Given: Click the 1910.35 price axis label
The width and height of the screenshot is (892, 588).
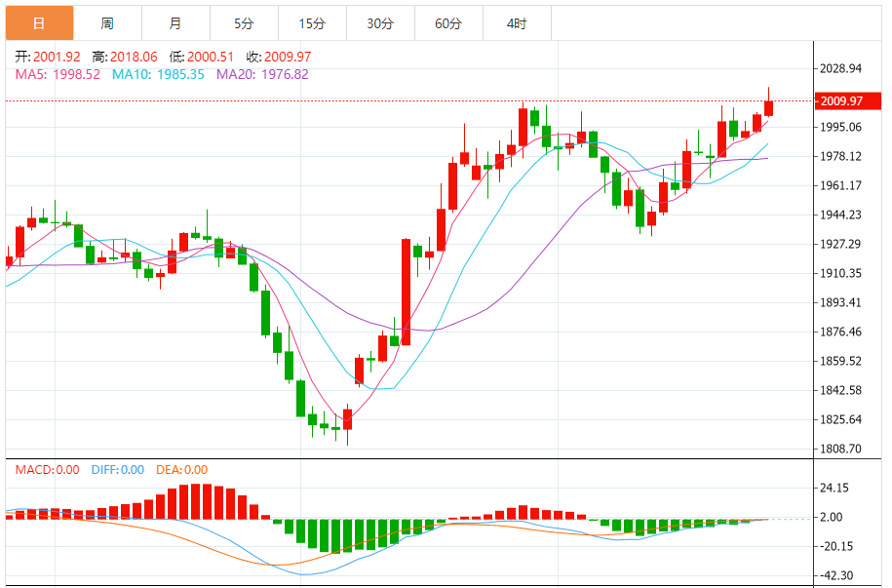Looking at the screenshot, I should (x=840, y=273).
